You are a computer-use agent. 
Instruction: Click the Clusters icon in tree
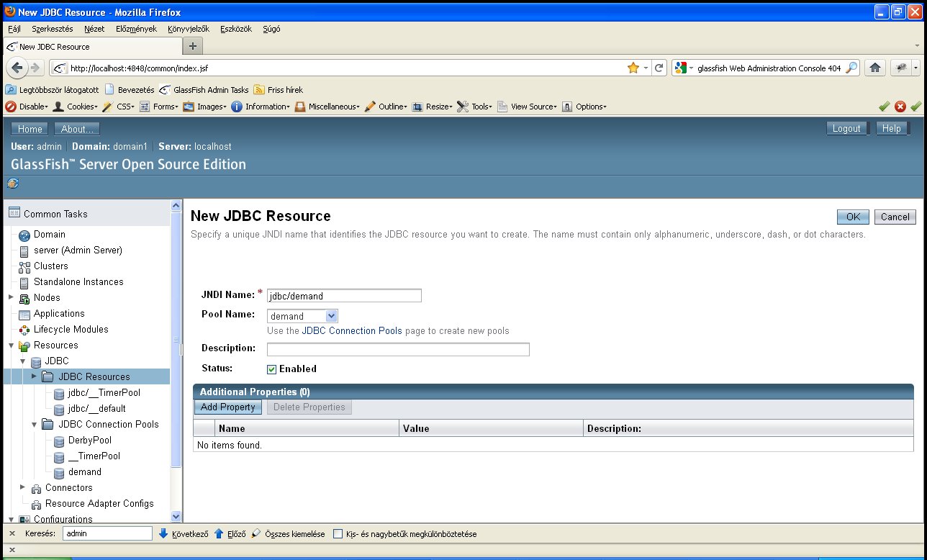coord(24,266)
